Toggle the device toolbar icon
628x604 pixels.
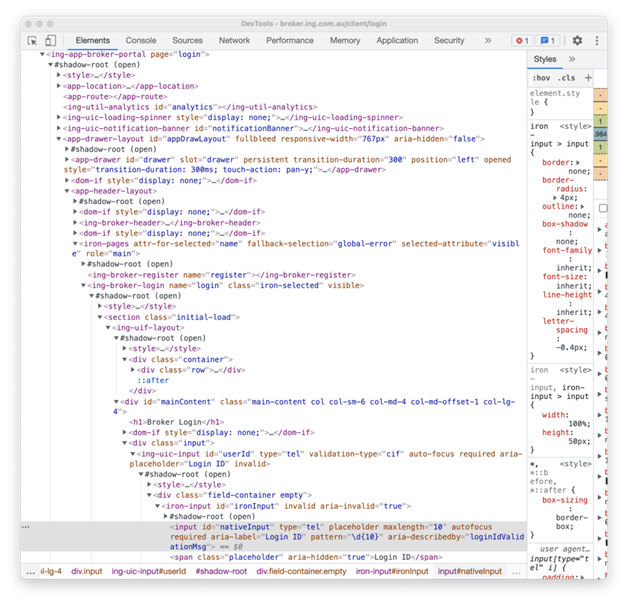[x=50, y=41]
